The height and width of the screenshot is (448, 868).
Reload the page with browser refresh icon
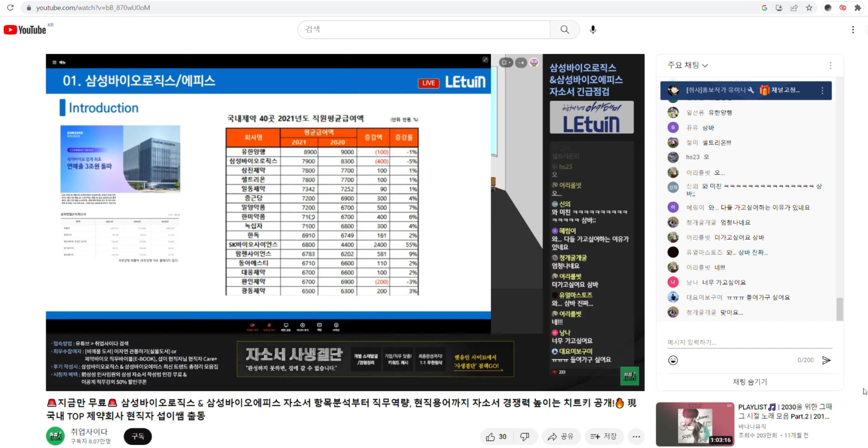click(10, 7)
